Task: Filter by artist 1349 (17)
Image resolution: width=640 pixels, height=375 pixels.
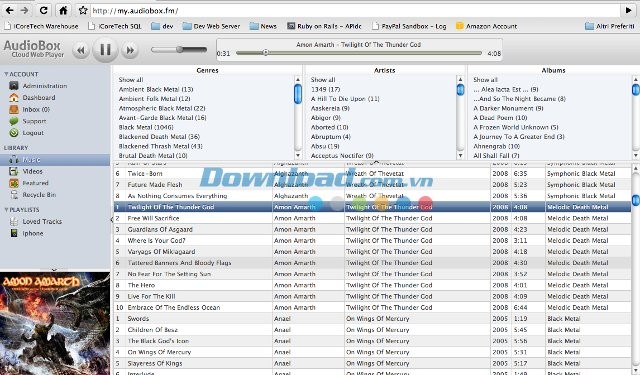Action: [x=325, y=89]
